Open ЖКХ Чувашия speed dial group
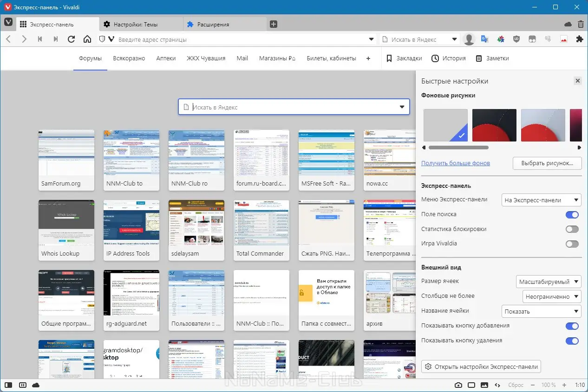 (206, 58)
